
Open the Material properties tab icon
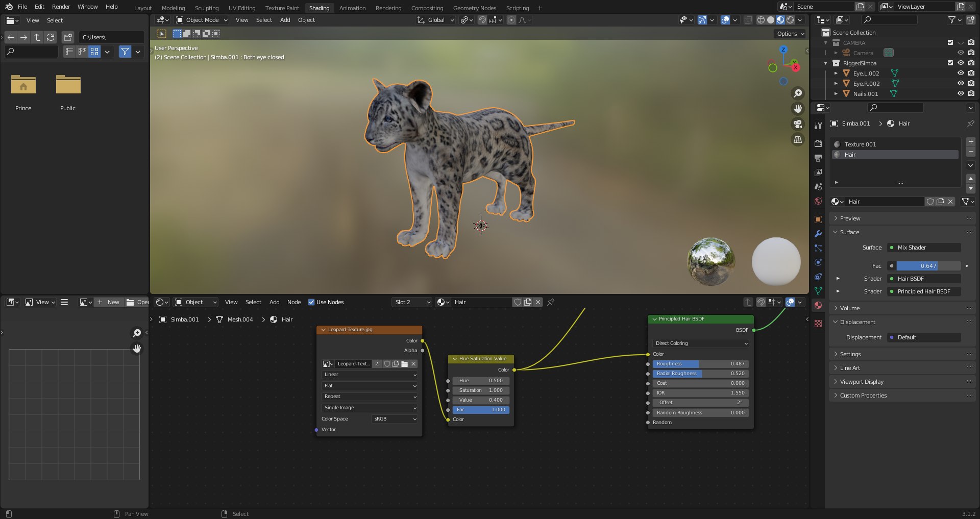[x=818, y=305]
